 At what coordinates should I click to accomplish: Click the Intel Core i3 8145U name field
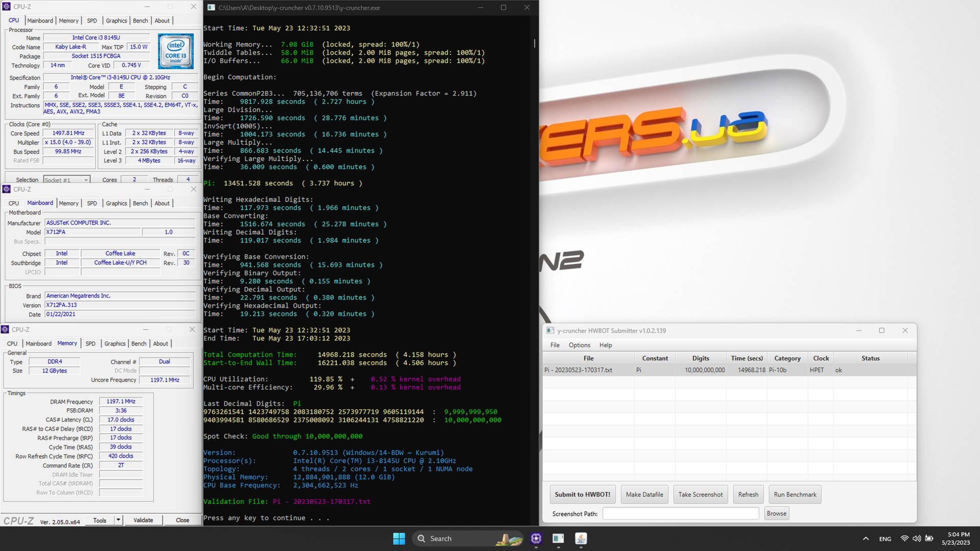pyautogui.click(x=96, y=38)
